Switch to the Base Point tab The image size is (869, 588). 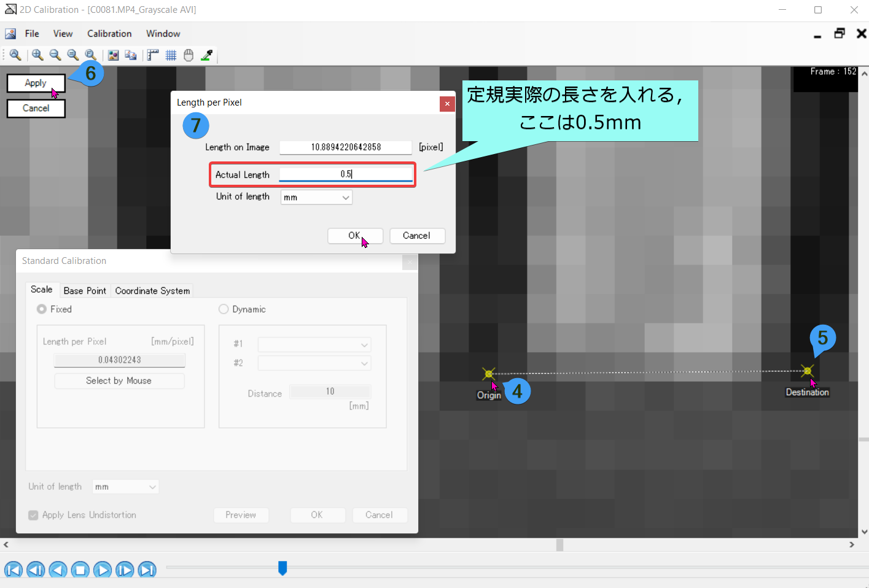click(85, 291)
